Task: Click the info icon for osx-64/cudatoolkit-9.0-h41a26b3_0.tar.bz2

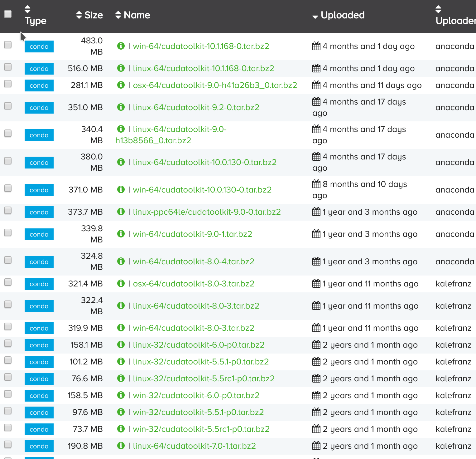Action: 121,85
